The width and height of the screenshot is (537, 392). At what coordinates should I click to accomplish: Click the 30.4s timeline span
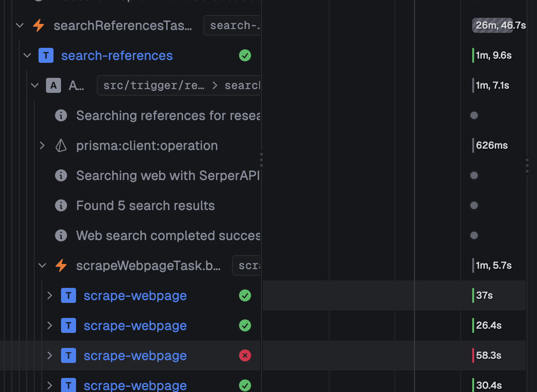[x=473, y=385]
